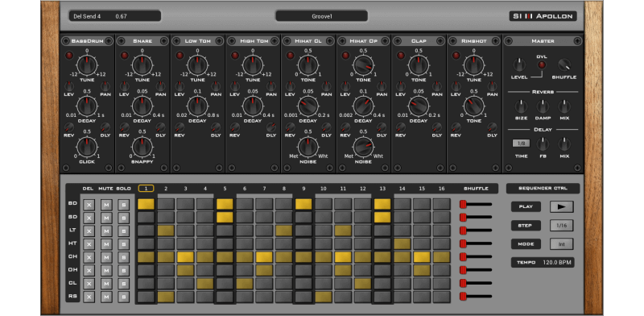The height and width of the screenshot is (316, 644).
Task: Open the Step 1/16 selector
Action: point(561,226)
